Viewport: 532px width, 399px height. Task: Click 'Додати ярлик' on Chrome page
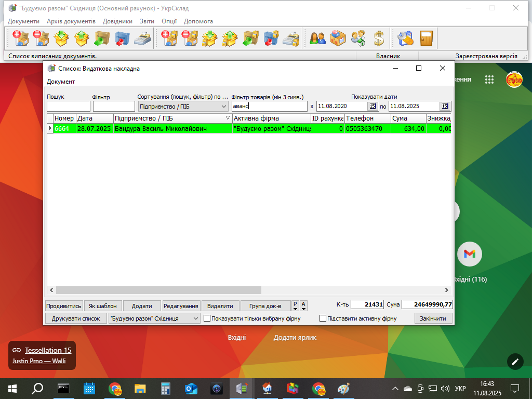click(x=295, y=338)
